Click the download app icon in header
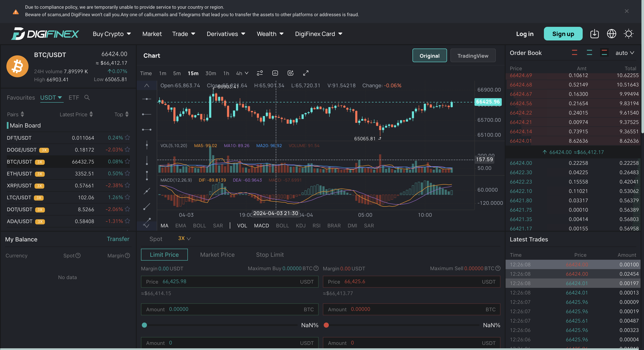Image resolution: width=644 pixels, height=350 pixels. (x=594, y=34)
